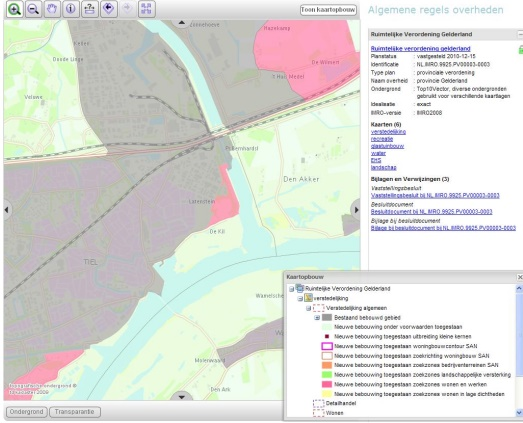The height and width of the screenshot is (423, 523).
Task: Pan the map north with top arrow
Action: click(181, 23)
